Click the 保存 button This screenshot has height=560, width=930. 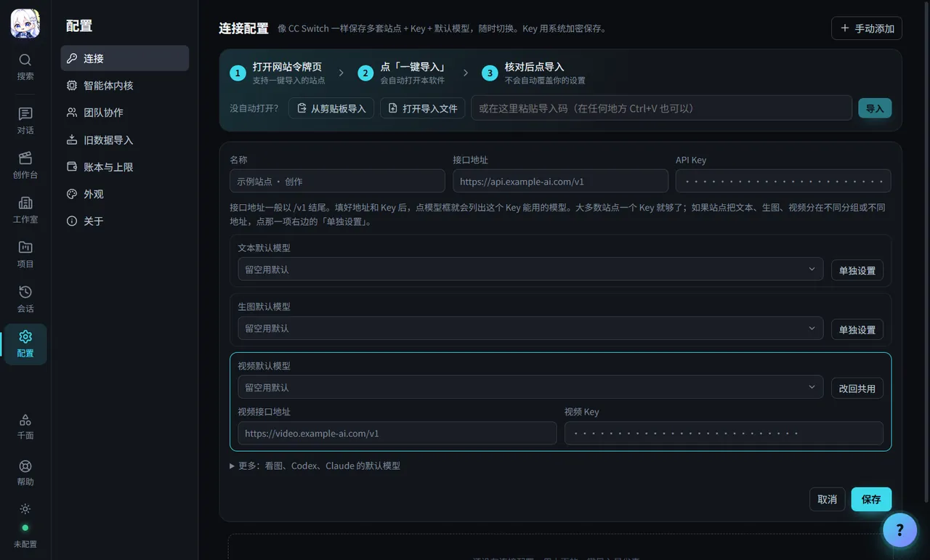(x=871, y=499)
